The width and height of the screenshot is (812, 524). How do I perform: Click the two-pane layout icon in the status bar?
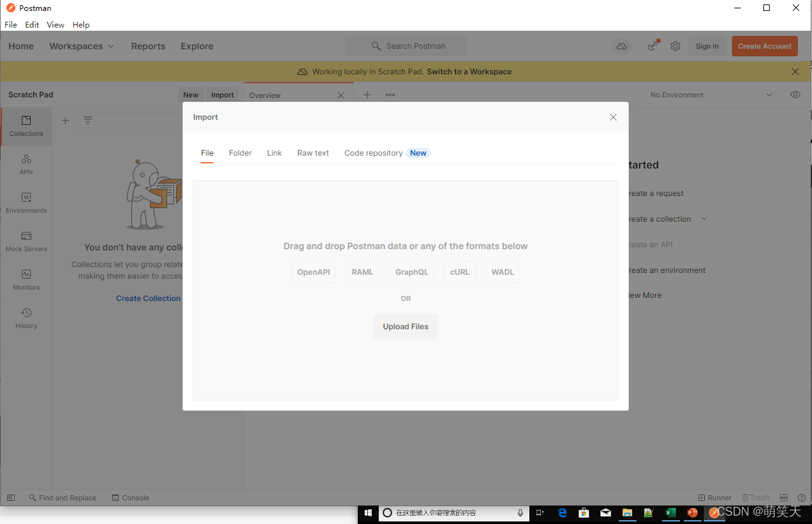pyautogui.click(x=784, y=498)
